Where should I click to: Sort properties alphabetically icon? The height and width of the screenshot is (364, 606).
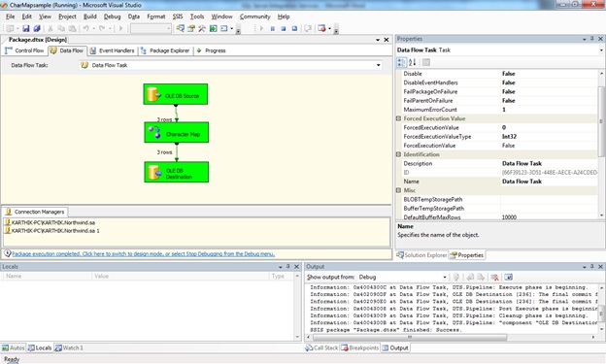413,62
